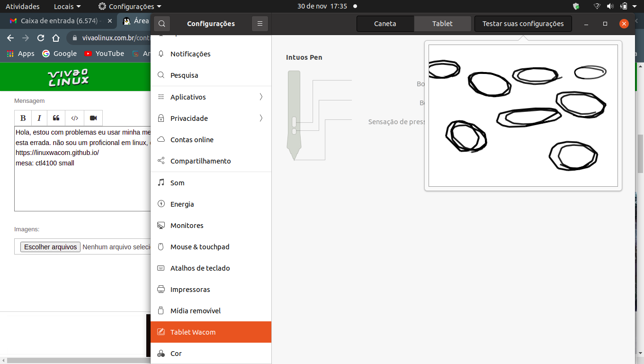The height and width of the screenshot is (364, 644).
Task: Open Contas online cloud icon
Action: point(161,140)
